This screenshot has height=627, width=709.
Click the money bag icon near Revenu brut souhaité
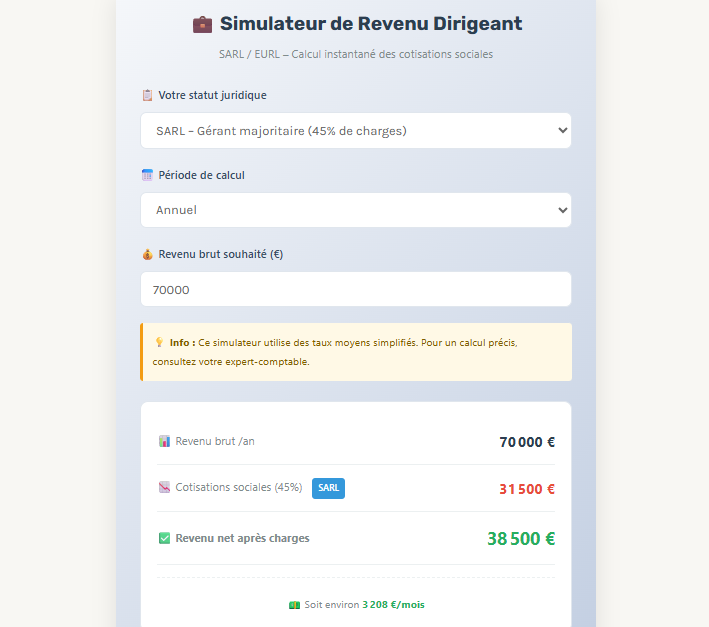pyautogui.click(x=147, y=254)
